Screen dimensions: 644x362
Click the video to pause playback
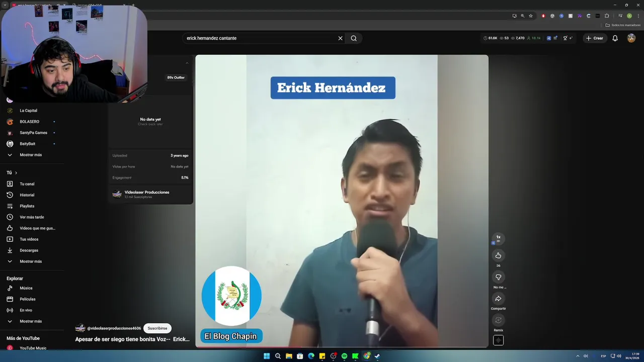click(x=342, y=201)
